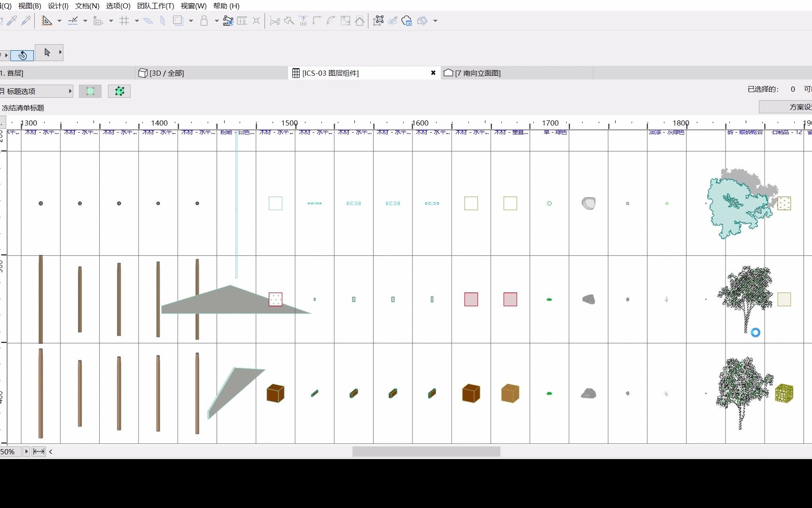This screenshot has width=812, height=508.
Task: Click the XY coordinate tracker icon
Action: coord(98,21)
